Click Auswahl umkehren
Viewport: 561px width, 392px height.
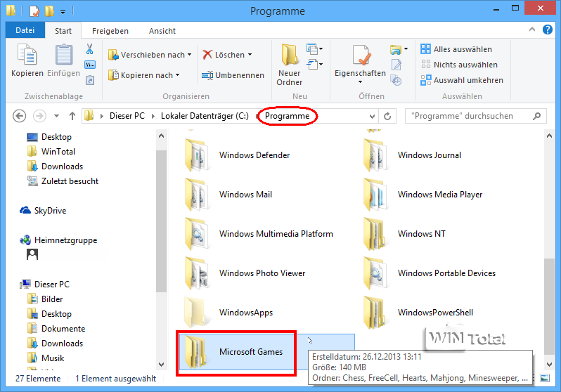pos(462,80)
